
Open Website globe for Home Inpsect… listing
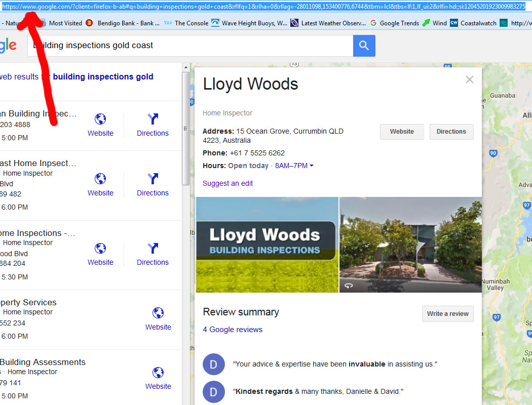[100, 185]
